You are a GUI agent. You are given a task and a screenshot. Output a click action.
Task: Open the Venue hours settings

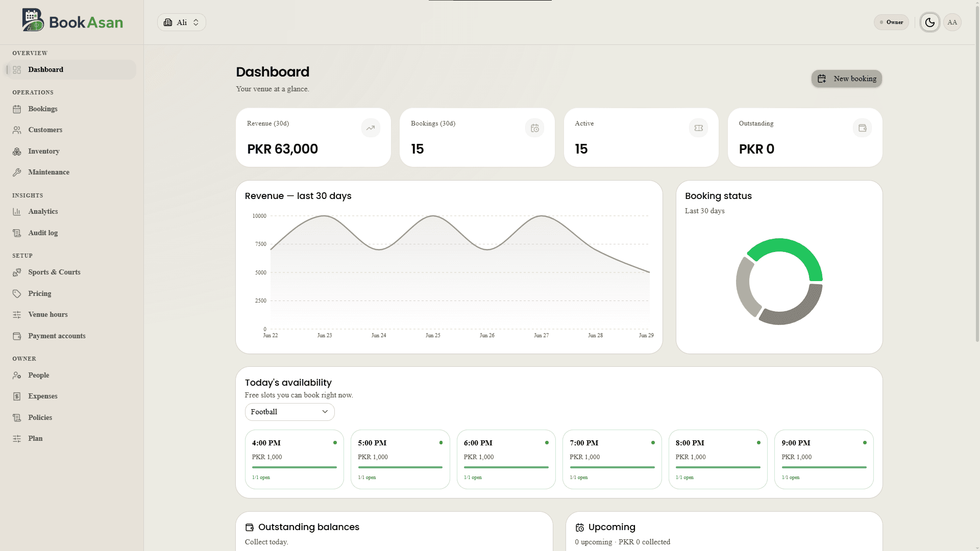tap(71, 315)
